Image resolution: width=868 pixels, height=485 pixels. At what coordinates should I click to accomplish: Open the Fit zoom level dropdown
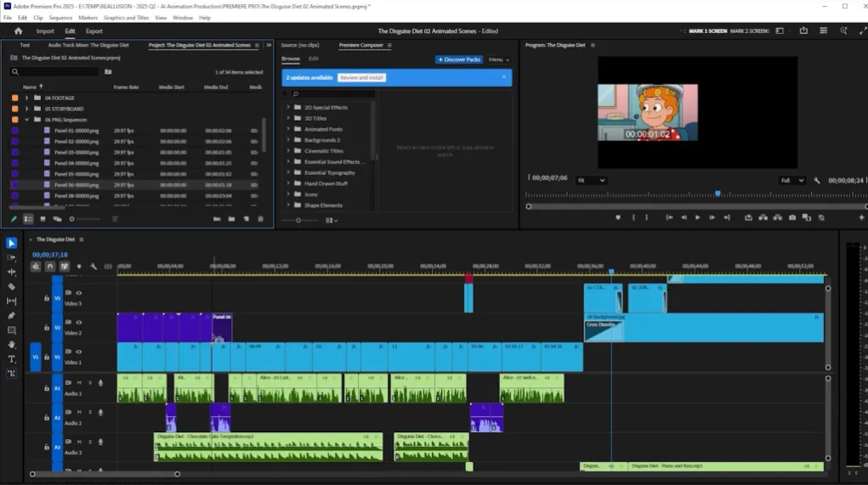coord(591,180)
